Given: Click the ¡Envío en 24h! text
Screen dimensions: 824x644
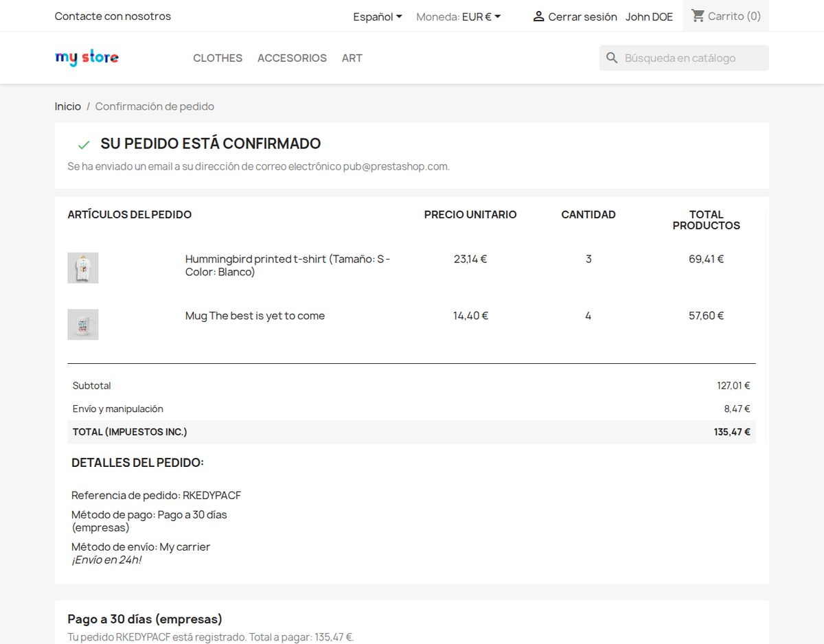Looking at the screenshot, I should (x=106, y=560).
